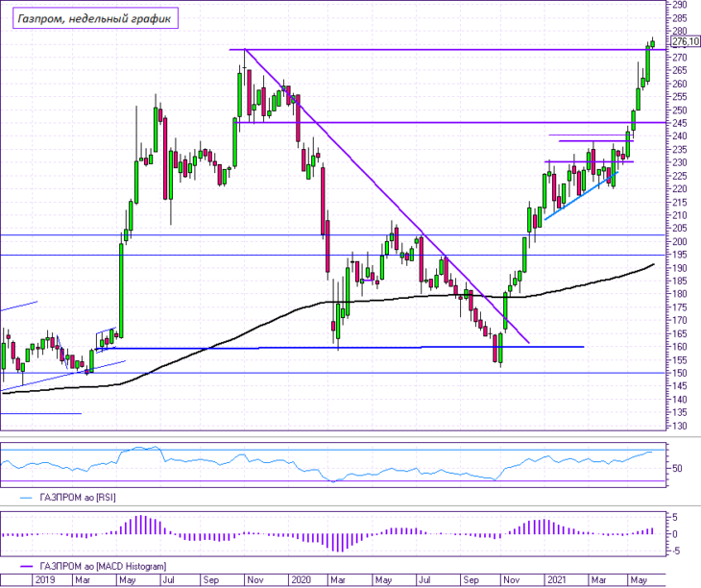Select the May label at the right end of the time axis
The width and height of the screenshot is (701, 588).
pyautogui.click(x=639, y=580)
